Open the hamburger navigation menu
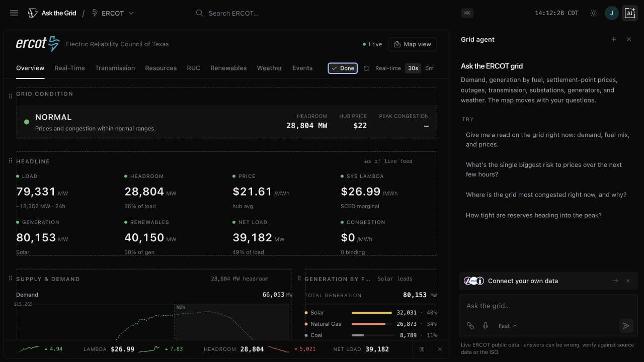The image size is (644, 362). tap(14, 13)
